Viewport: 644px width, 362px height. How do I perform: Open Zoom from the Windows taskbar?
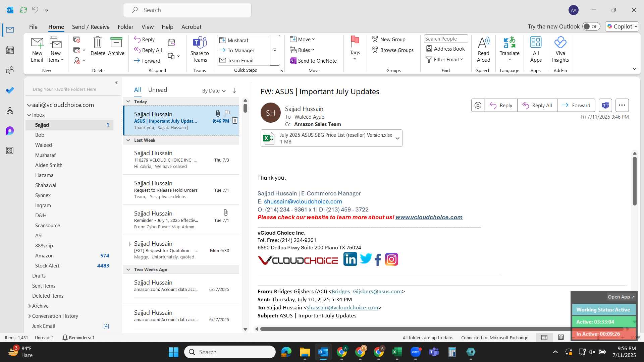click(415, 352)
